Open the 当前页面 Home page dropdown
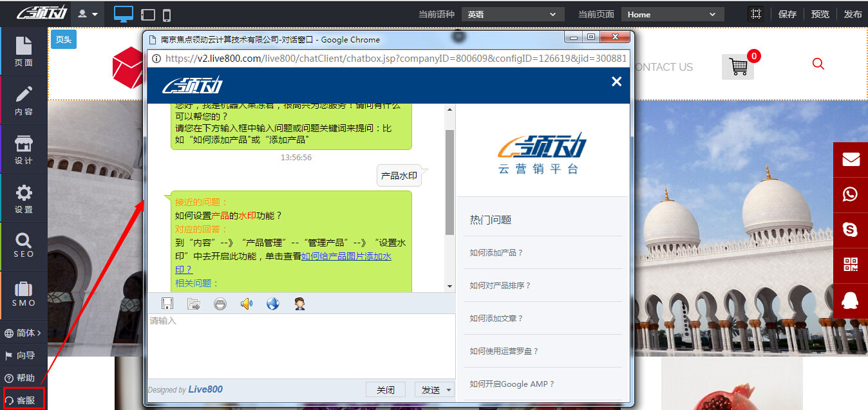868x410 pixels. (672, 13)
